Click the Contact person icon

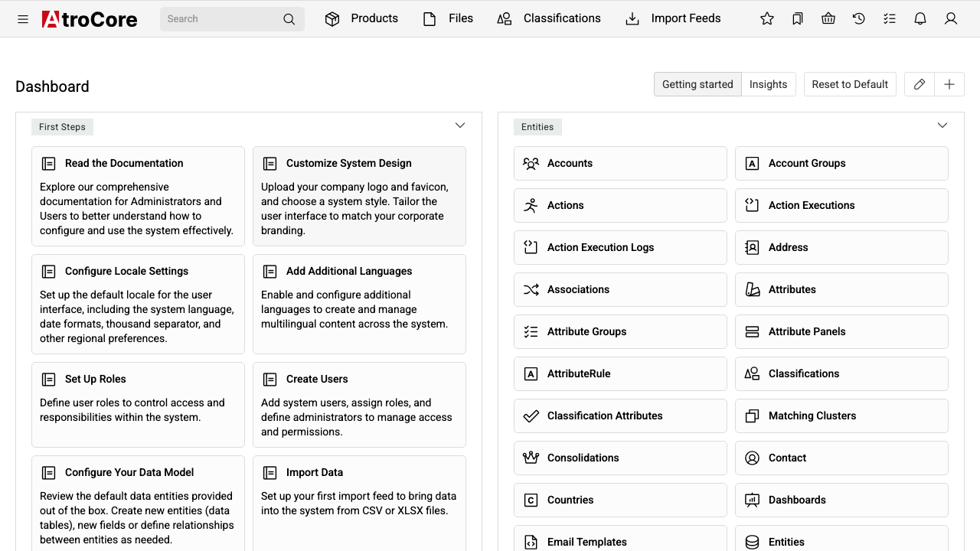point(753,458)
